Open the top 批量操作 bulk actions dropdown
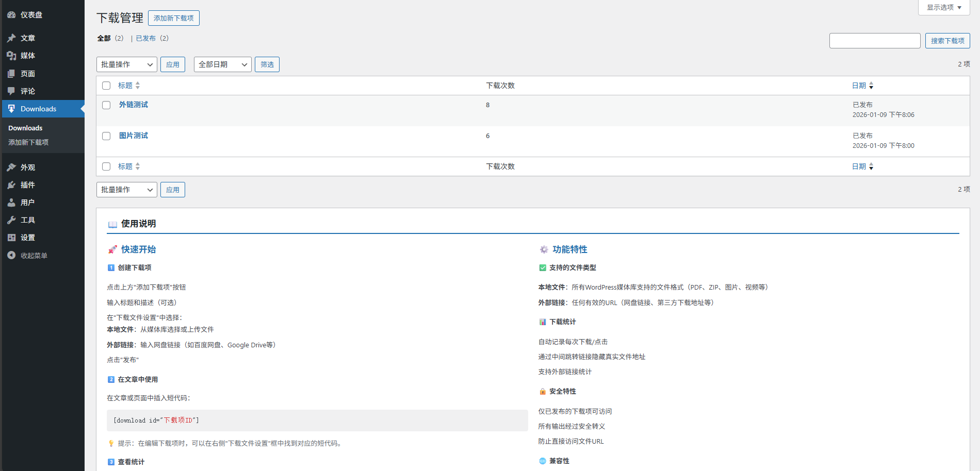Viewport: 980px width, 471px height. [x=126, y=64]
